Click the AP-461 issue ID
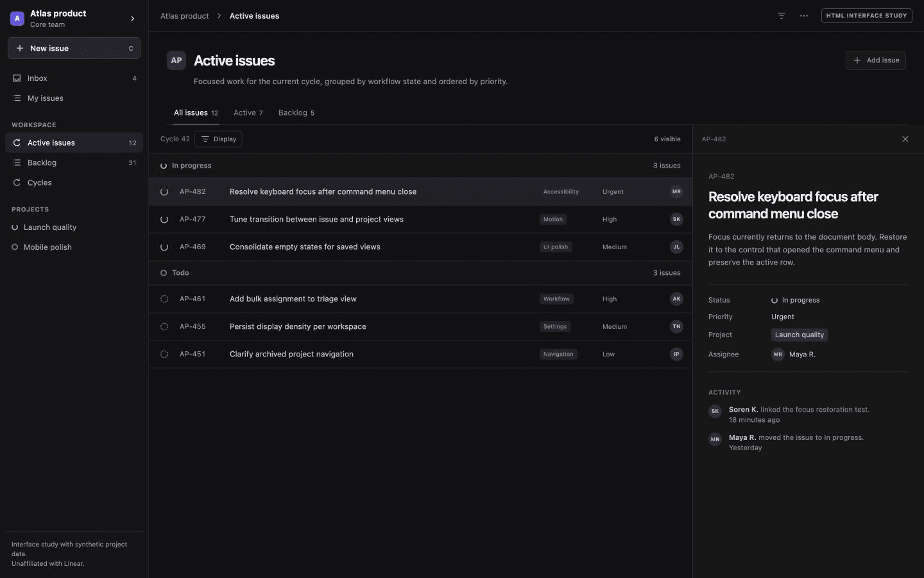 coord(193,299)
